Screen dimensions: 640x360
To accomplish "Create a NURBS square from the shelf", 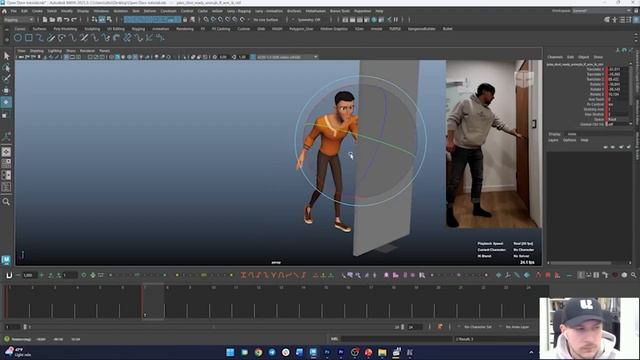I will tap(29, 38).
